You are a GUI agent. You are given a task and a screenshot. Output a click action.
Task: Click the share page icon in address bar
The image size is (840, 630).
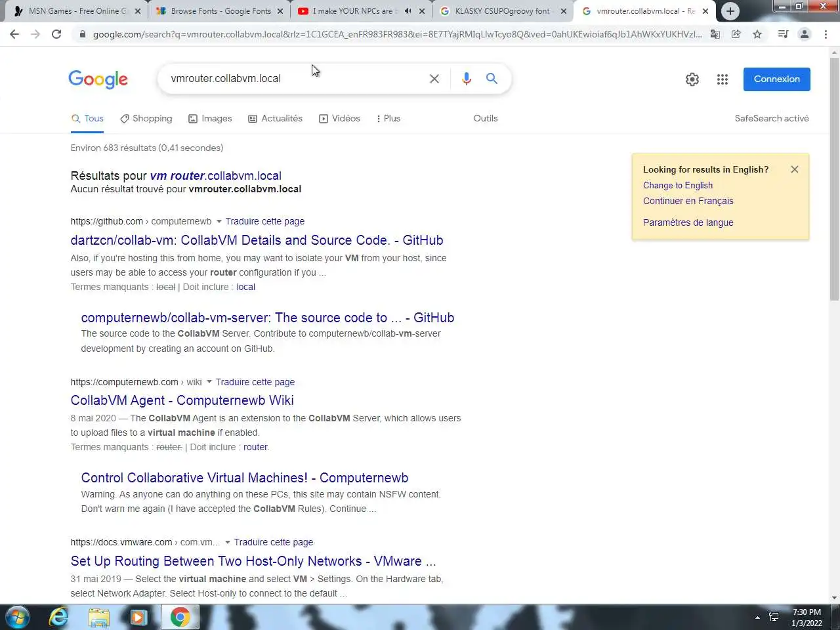coord(736,34)
